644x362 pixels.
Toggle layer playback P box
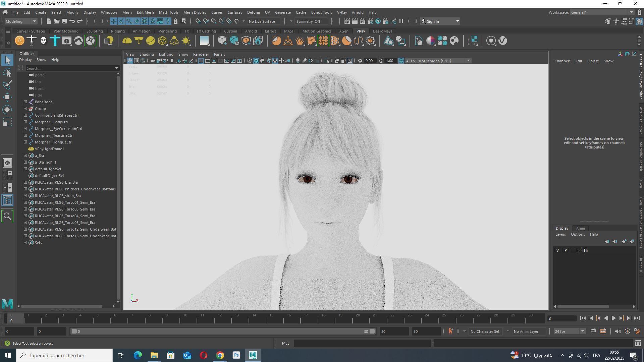coord(566,250)
